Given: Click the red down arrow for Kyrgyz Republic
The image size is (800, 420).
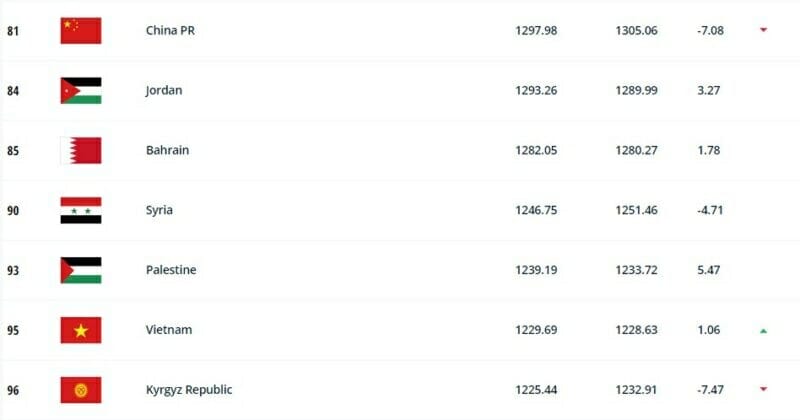Looking at the screenshot, I should point(763,389).
